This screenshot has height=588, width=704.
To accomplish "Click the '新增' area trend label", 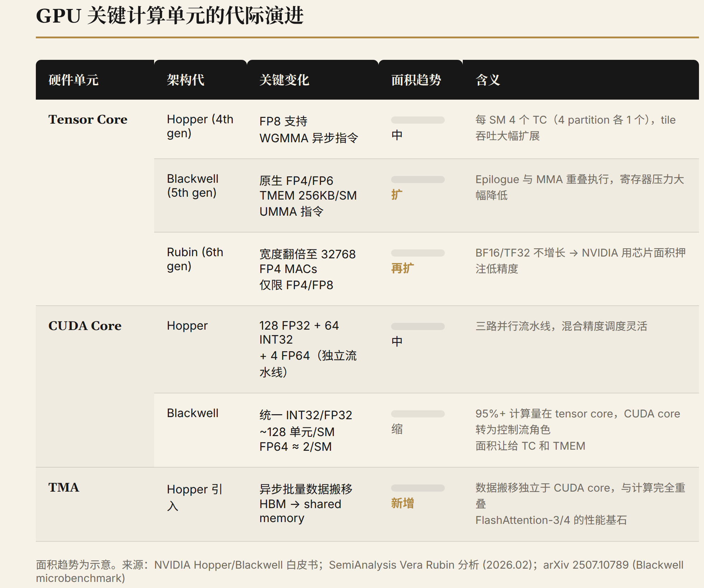I will click(403, 503).
